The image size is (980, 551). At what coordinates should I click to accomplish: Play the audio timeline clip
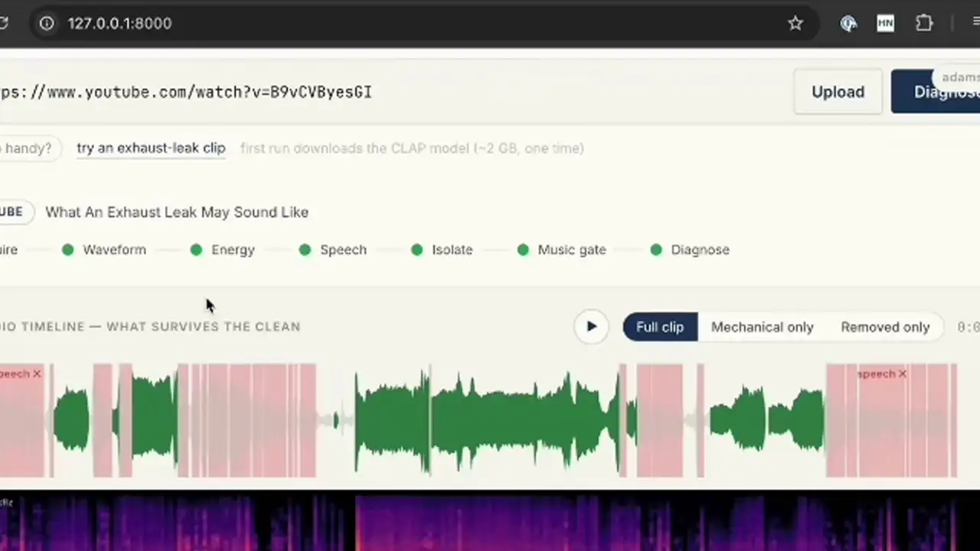pos(591,327)
